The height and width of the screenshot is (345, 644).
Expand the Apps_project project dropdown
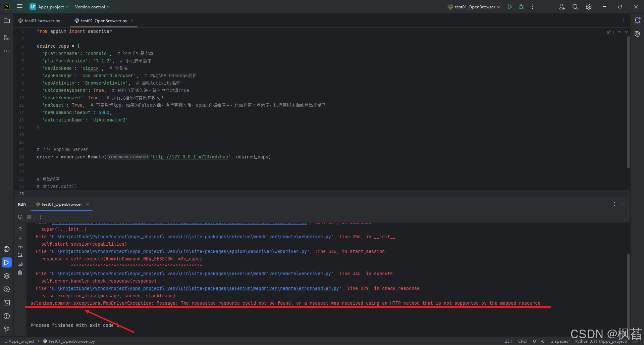click(49, 7)
